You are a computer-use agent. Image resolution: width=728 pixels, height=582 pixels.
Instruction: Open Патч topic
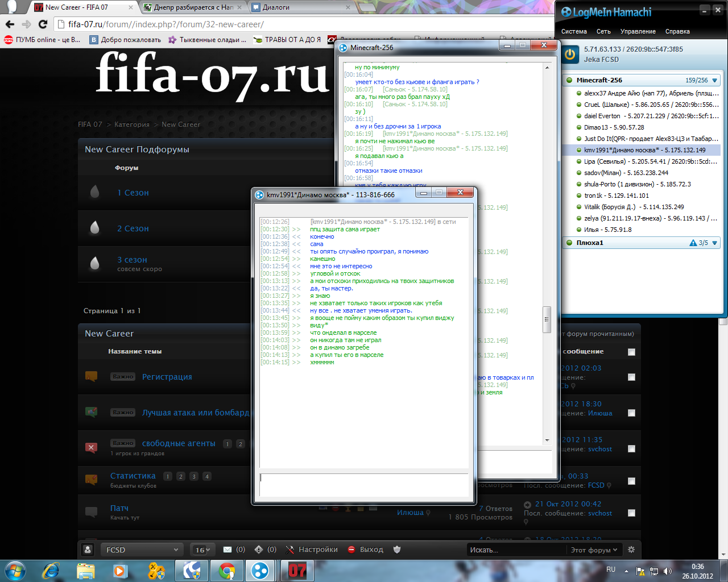119,508
